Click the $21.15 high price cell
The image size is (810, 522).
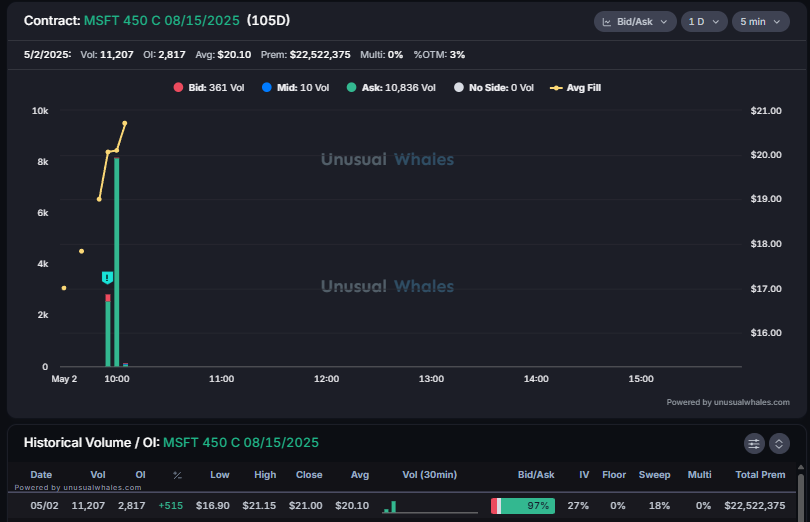point(259,505)
